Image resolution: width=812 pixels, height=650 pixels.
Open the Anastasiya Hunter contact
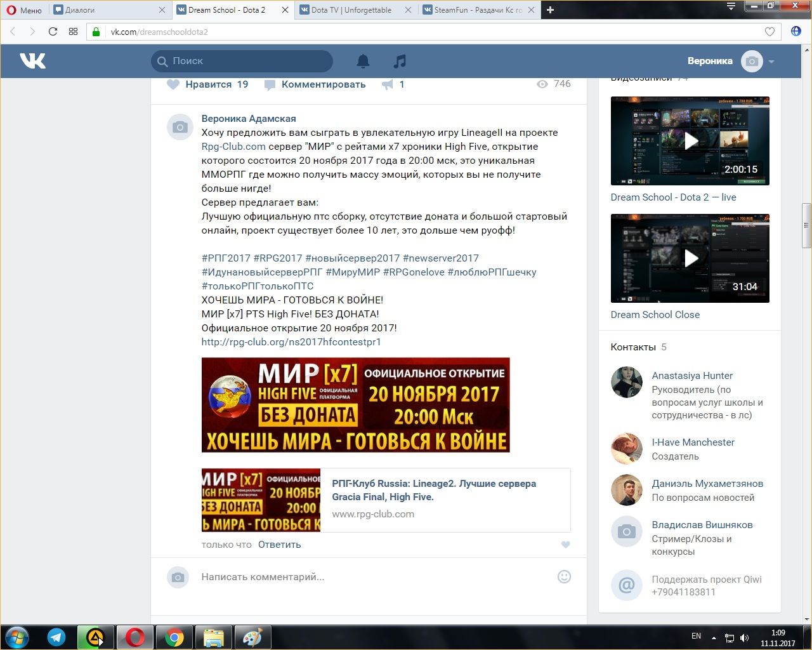click(x=692, y=376)
